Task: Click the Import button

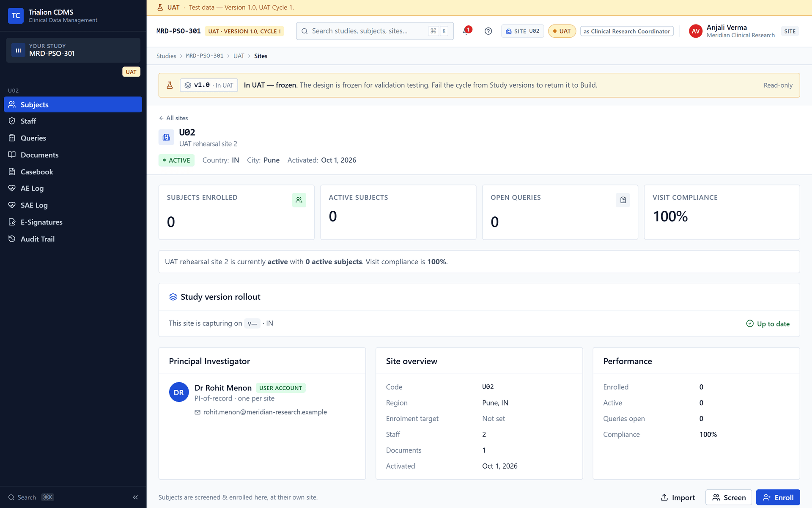Action: coord(678,497)
